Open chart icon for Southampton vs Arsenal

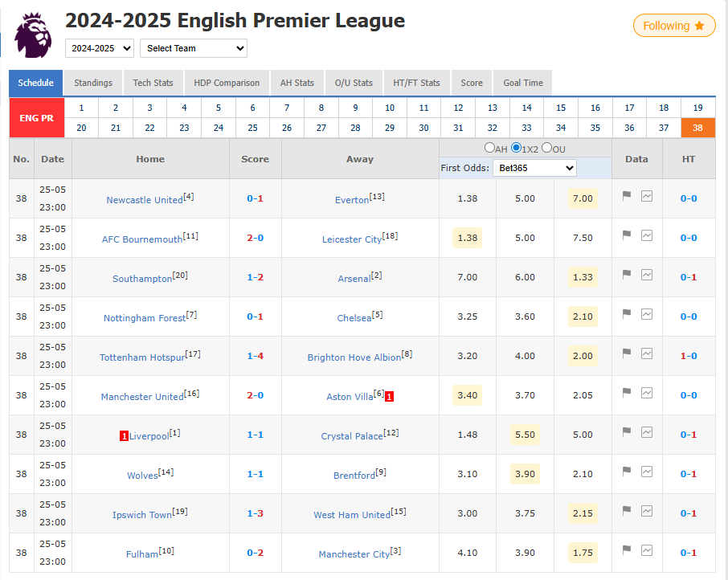(647, 275)
